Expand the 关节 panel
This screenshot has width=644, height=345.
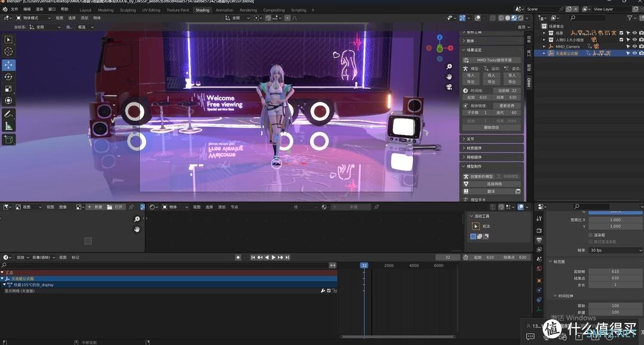(x=492, y=139)
